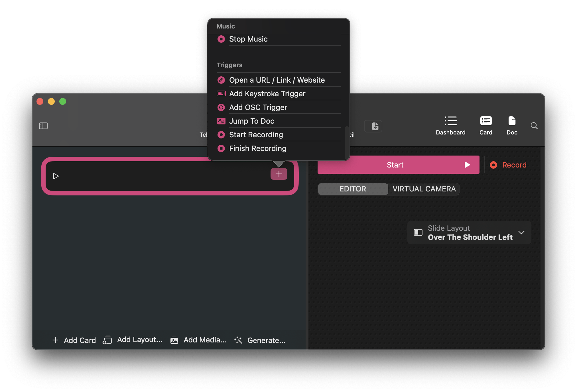Image resolution: width=577 pixels, height=392 pixels.
Task: Click the Jump To Doc icon
Action: click(x=221, y=121)
